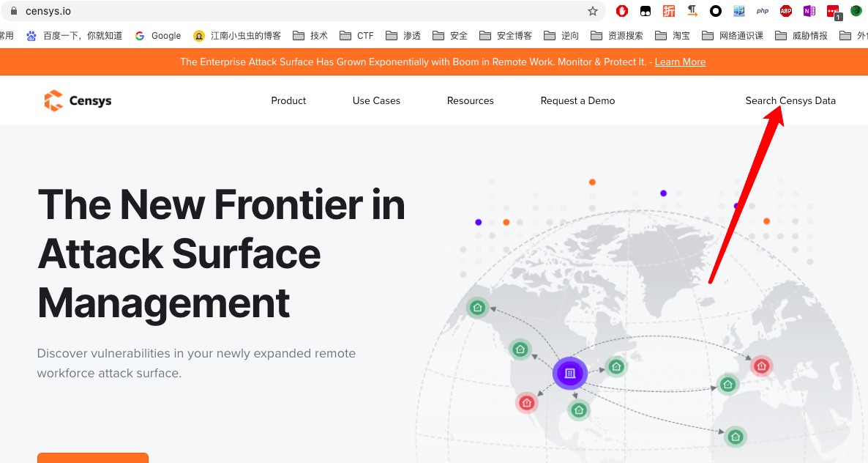Click the purple building node on globe
This screenshot has height=463, width=868.
(x=569, y=374)
